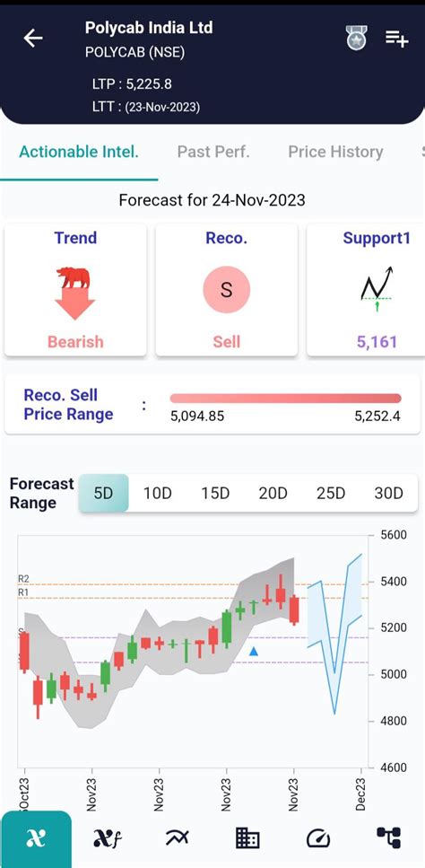Open the speedometer gauge icon
Screen dimensions: 425x868
click(x=318, y=838)
